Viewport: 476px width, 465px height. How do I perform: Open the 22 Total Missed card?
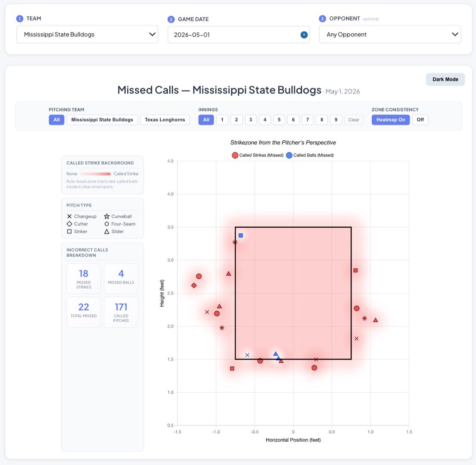click(84, 312)
